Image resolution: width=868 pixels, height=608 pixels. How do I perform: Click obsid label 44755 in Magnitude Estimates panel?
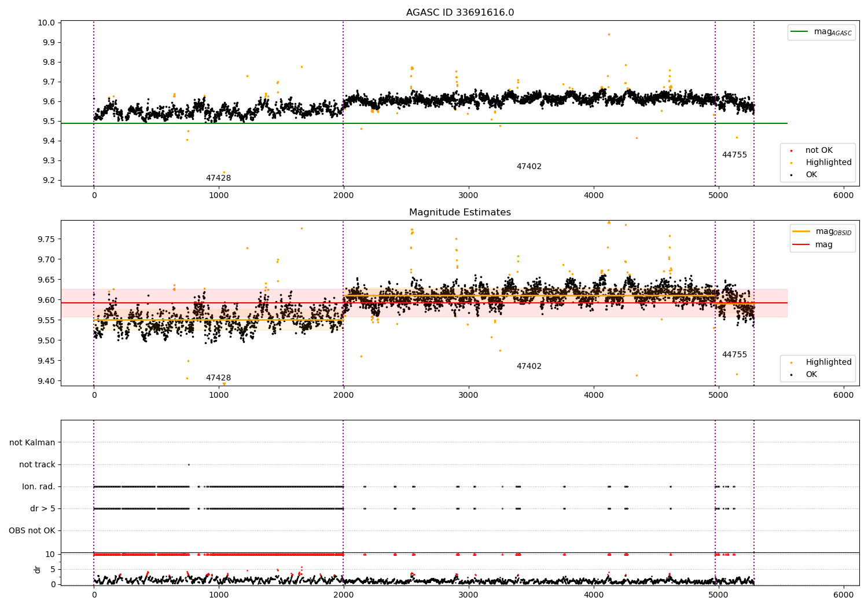click(734, 355)
